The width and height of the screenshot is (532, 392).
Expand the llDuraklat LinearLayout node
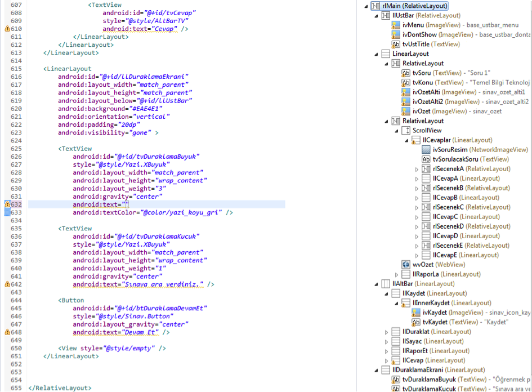(387, 332)
